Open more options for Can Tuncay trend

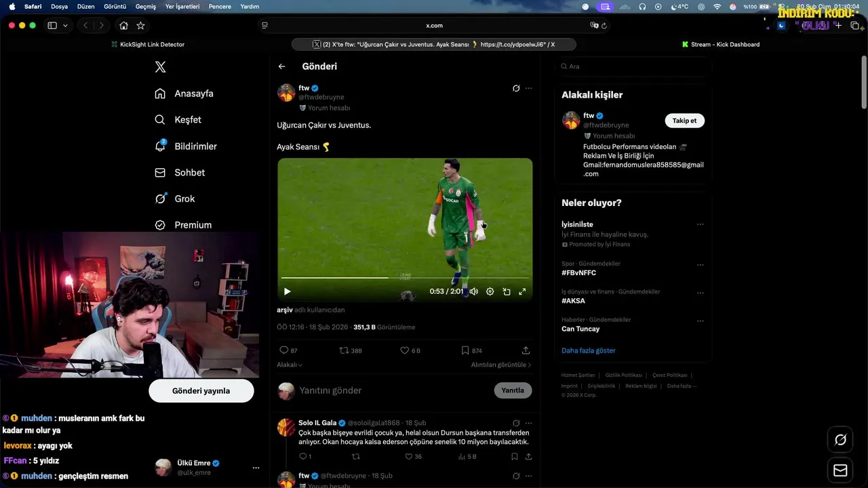tap(701, 321)
